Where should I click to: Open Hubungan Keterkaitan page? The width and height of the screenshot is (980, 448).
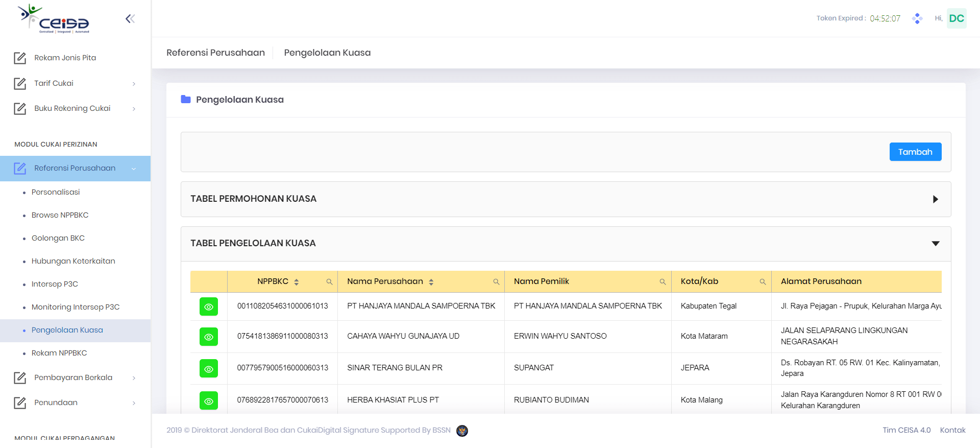click(x=73, y=261)
